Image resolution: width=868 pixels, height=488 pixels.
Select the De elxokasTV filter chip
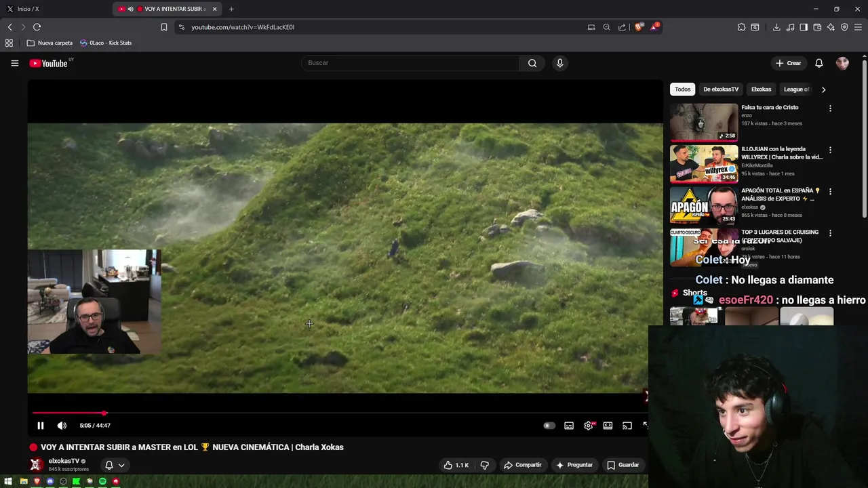tap(721, 89)
